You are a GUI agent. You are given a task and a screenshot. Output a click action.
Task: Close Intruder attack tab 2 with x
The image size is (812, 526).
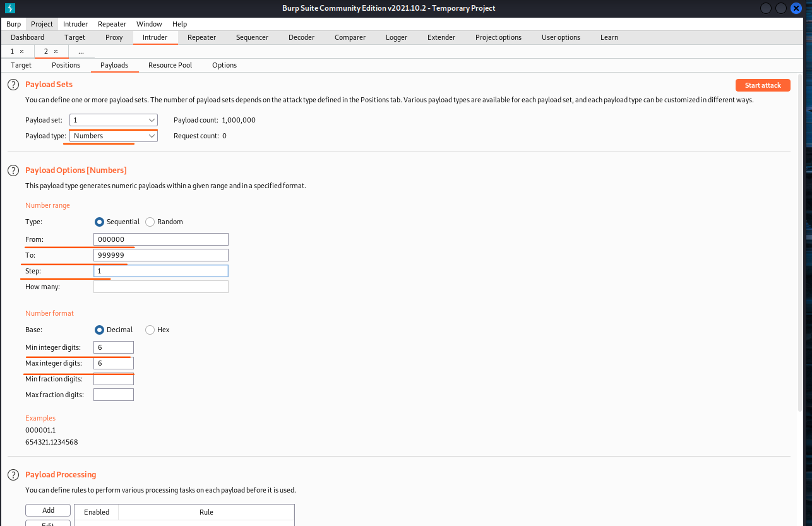coord(56,51)
